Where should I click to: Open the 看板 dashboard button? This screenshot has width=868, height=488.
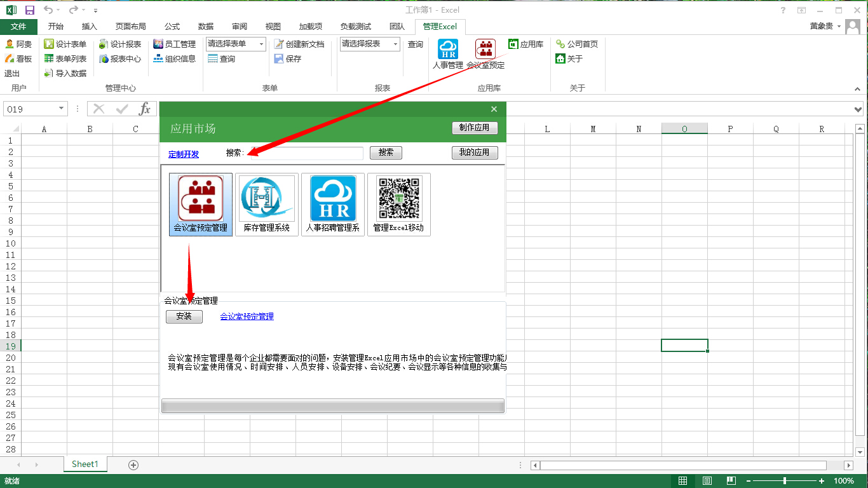[18, 58]
